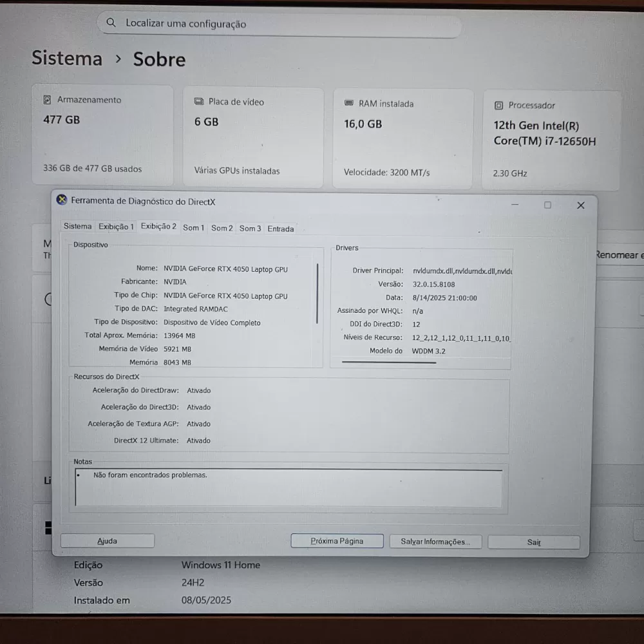644x644 pixels.
Task: Click Velocidade: 3200 MT/s text
Action: [x=387, y=173]
